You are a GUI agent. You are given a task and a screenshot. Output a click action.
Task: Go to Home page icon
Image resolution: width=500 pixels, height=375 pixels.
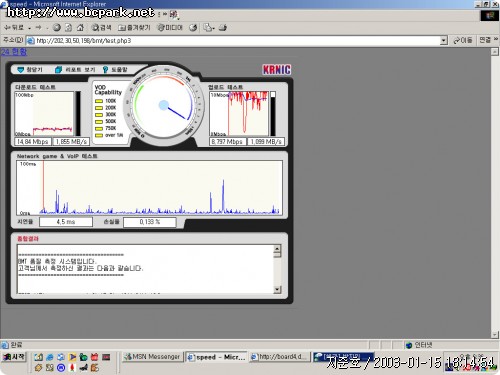coord(80,28)
